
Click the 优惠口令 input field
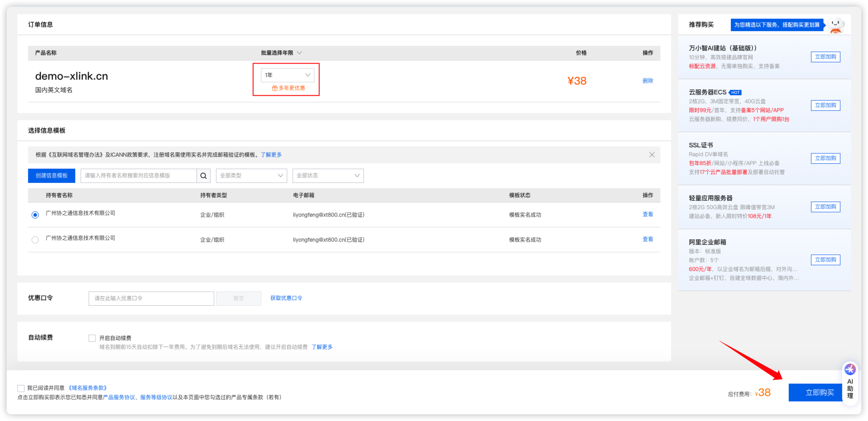click(x=151, y=299)
